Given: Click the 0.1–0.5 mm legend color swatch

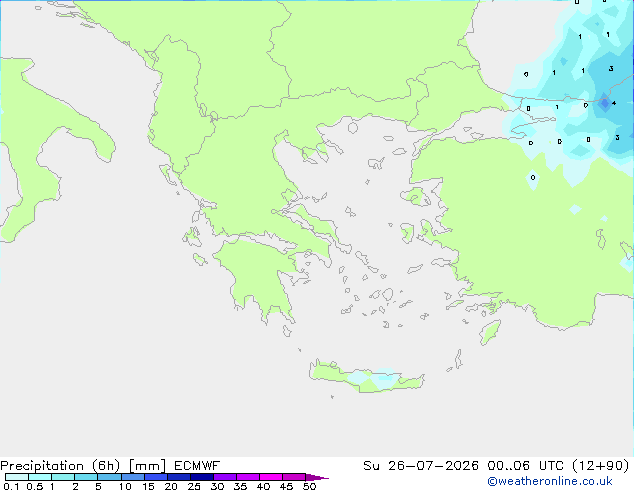Looking at the screenshot, I should tap(17, 477).
